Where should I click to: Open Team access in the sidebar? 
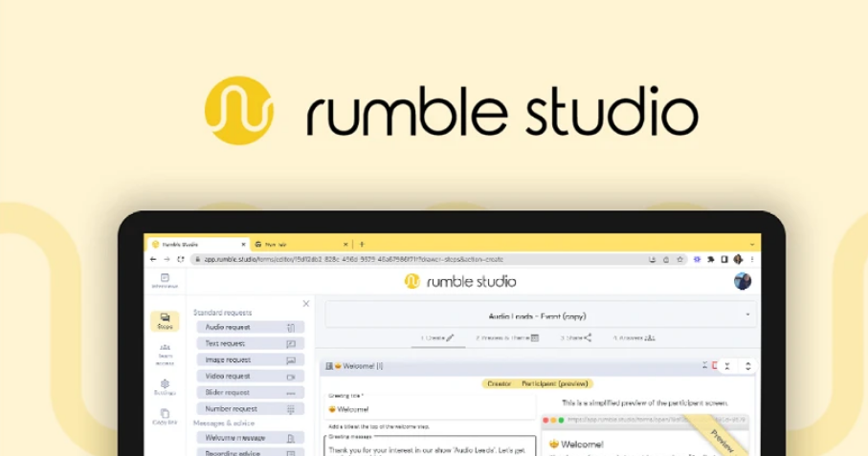(165, 355)
